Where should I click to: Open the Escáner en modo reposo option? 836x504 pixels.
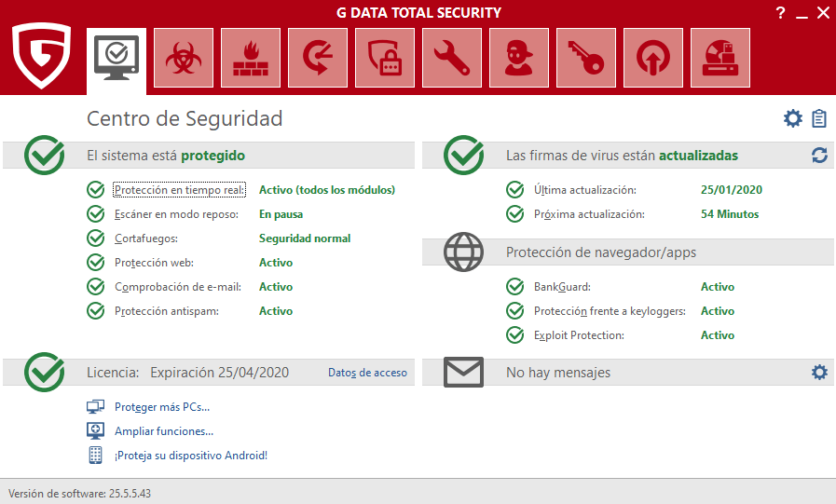pyautogui.click(x=176, y=214)
